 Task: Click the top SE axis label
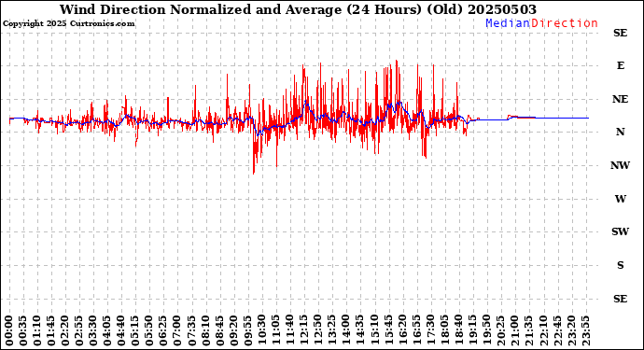[620, 33]
